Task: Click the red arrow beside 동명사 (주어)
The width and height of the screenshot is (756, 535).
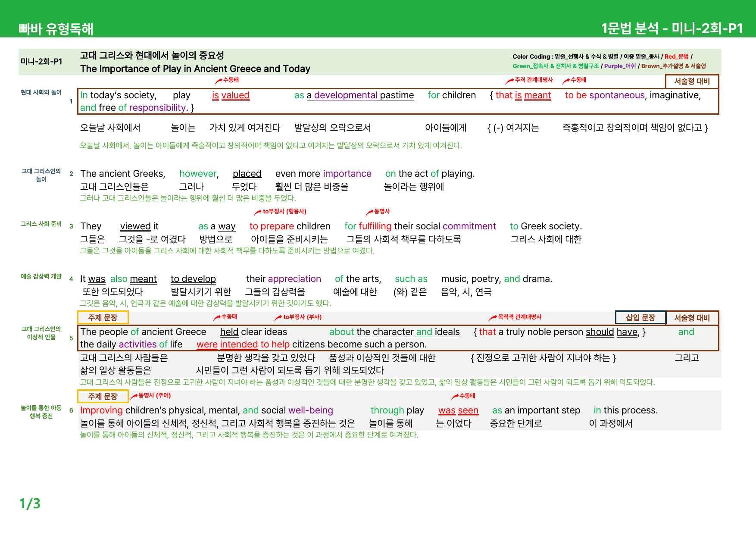Action: pos(134,396)
